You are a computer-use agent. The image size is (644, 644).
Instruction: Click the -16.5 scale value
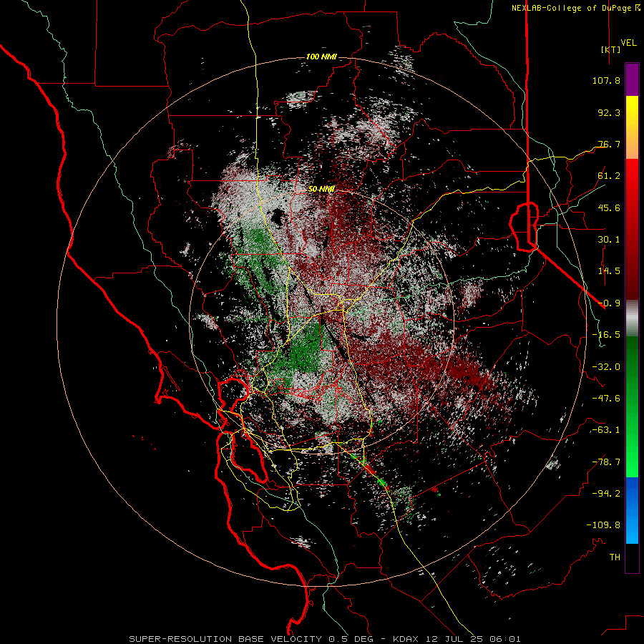tap(606, 335)
